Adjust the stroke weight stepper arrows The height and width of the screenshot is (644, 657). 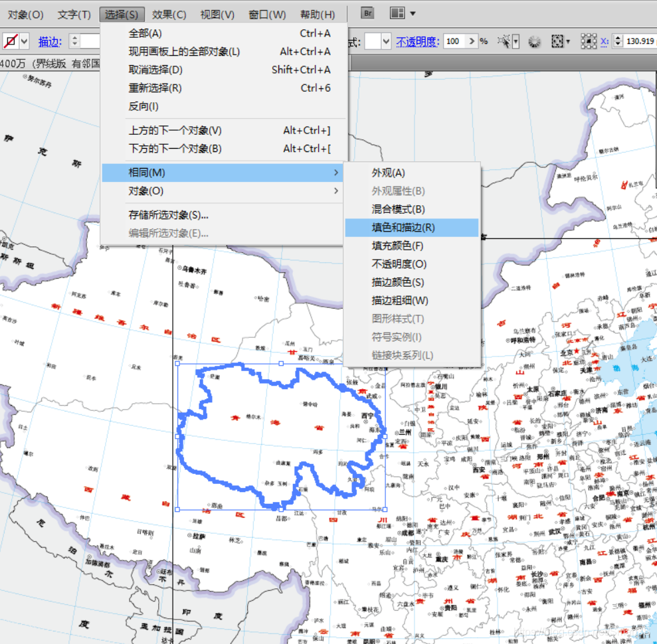[x=74, y=41]
